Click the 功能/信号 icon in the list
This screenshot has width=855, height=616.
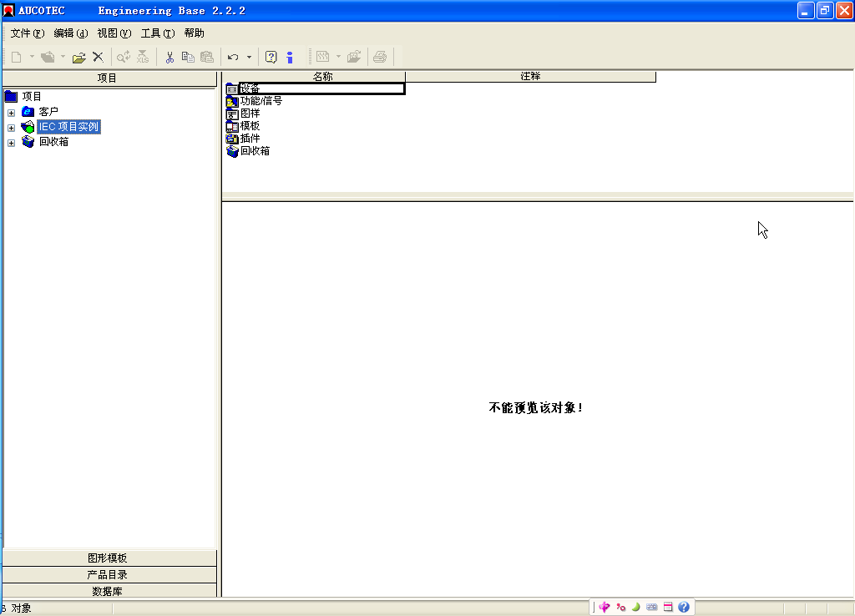232,101
